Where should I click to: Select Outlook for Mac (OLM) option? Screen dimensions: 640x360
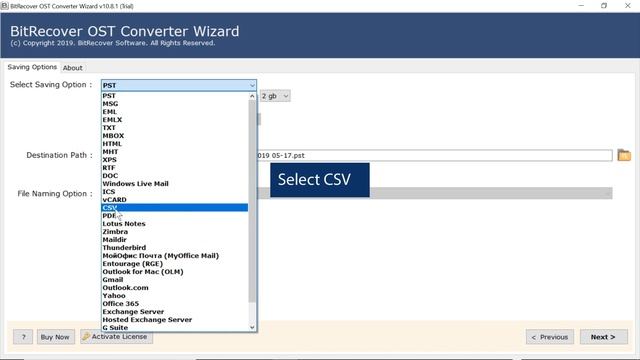[175, 271]
